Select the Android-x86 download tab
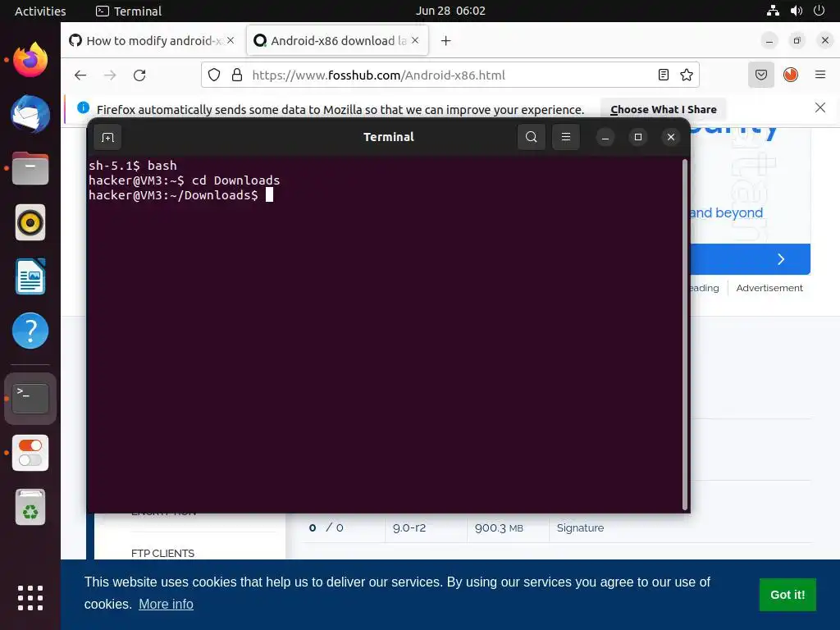Image resolution: width=840 pixels, height=630 pixels. pos(337,41)
